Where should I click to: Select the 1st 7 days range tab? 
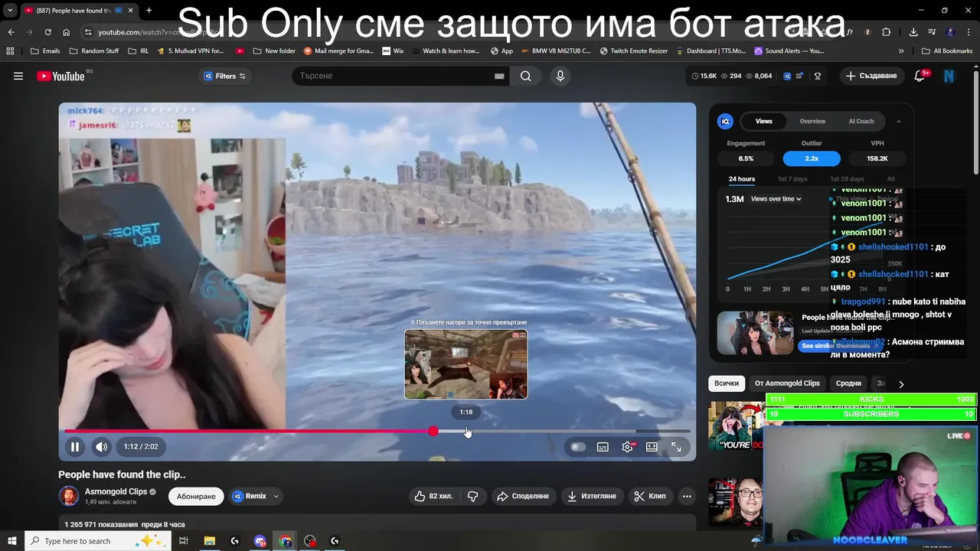click(792, 179)
